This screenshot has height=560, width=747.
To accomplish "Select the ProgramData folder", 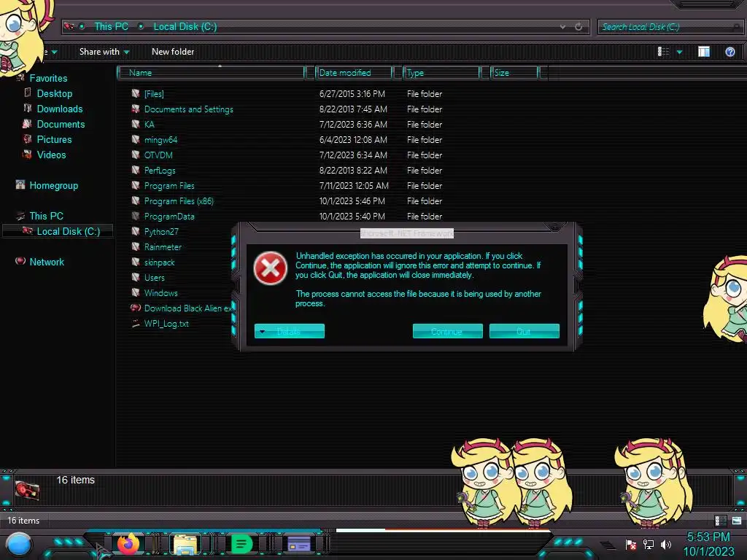I will click(169, 216).
